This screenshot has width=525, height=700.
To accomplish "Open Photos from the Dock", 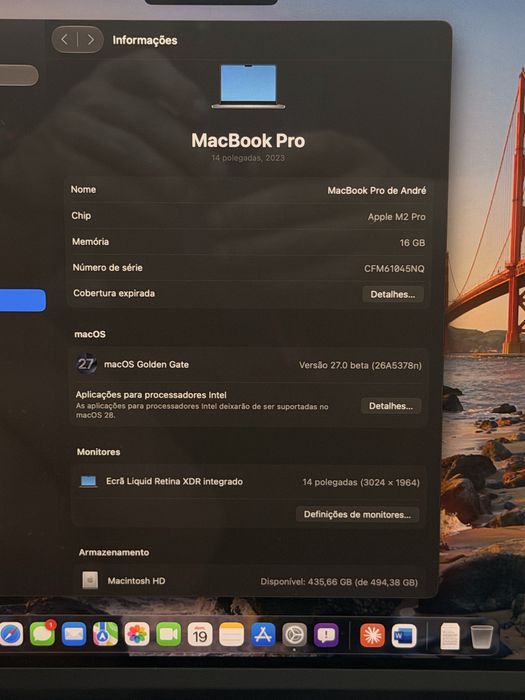I will [x=137, y=634].
